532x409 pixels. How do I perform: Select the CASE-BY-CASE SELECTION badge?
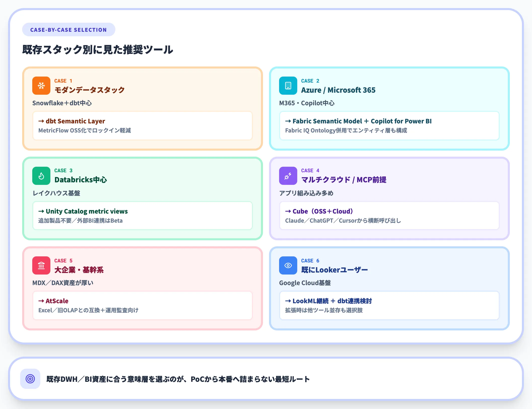pyautogui.click(x=69, y=29)
